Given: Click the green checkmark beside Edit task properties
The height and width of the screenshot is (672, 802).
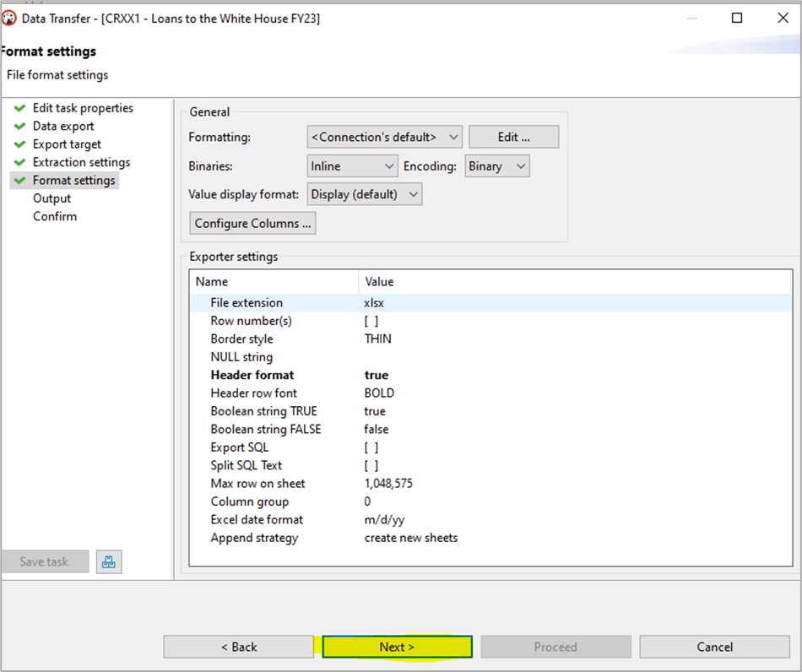Looking at the screenshot, I should [20, 108].
